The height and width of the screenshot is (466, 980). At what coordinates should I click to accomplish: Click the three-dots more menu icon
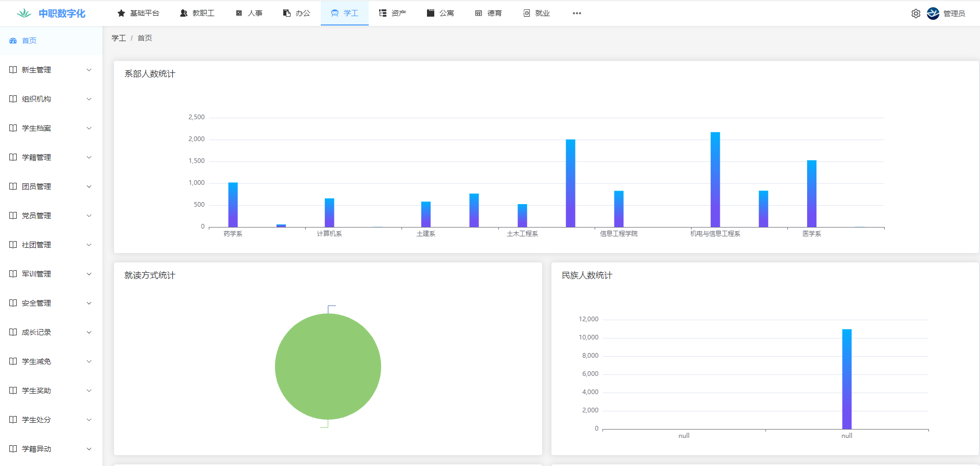(576, 13)
